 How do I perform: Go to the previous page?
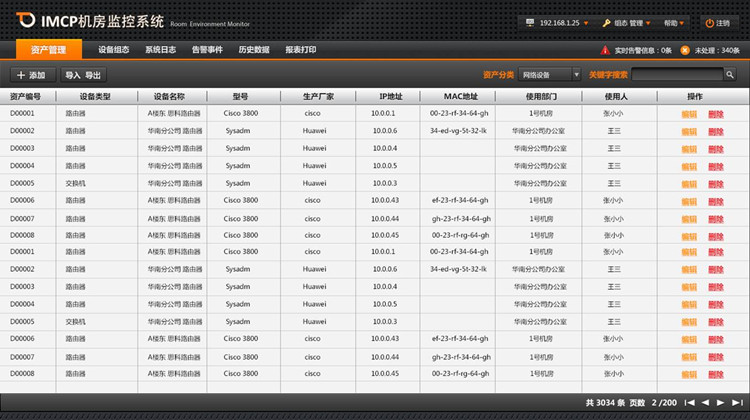tap(706, 402)
